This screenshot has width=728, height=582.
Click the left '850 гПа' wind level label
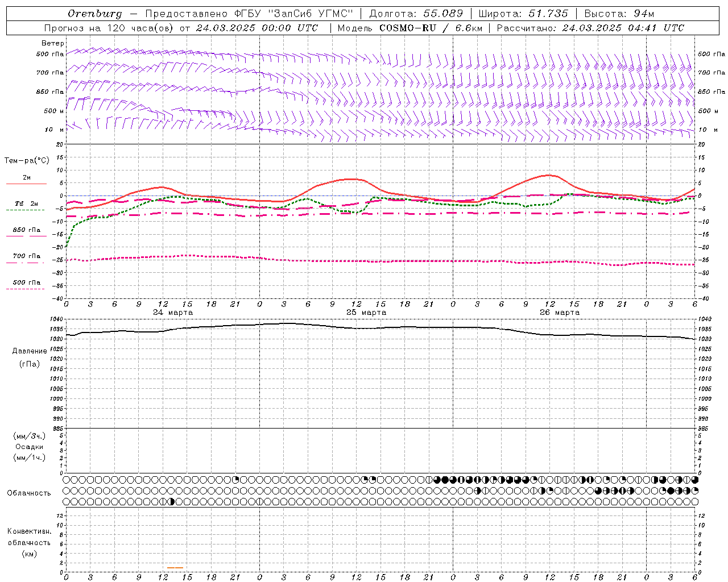point(50,92)
